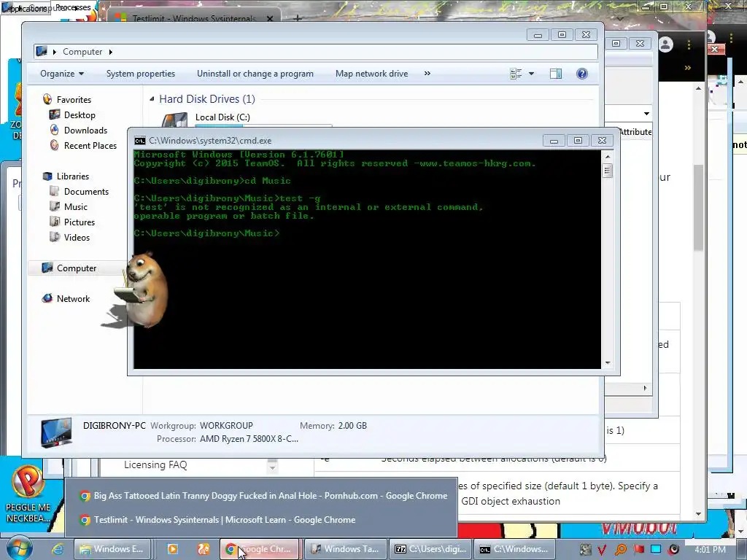Open the Windows Start button
The width and height of the screenshot is (747, 560).
click(x=19, y=548)
